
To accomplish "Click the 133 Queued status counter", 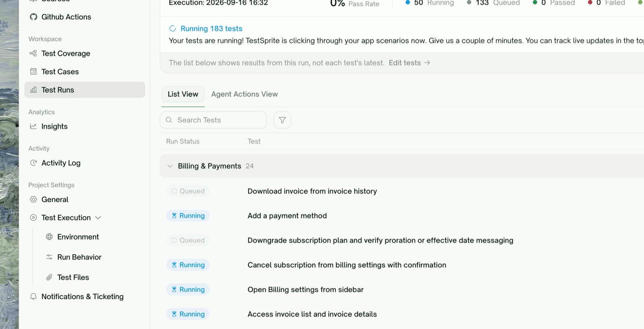I will [493, 3].
